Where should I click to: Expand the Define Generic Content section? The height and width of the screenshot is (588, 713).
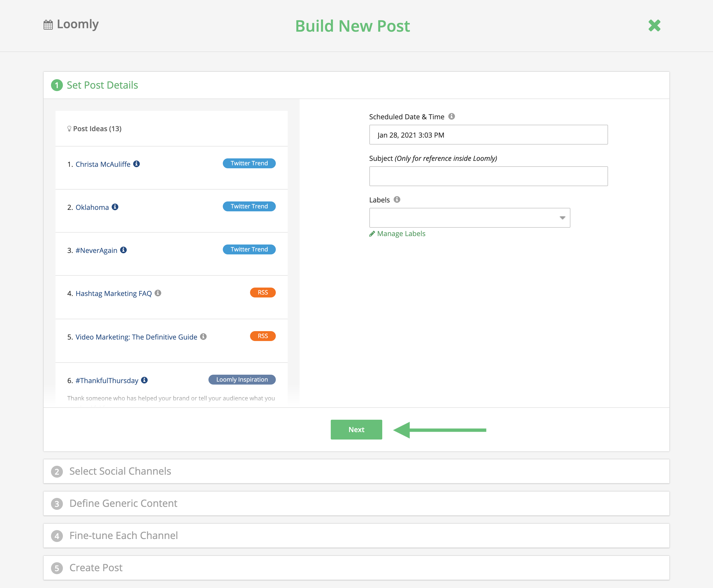tap(123, 503)
